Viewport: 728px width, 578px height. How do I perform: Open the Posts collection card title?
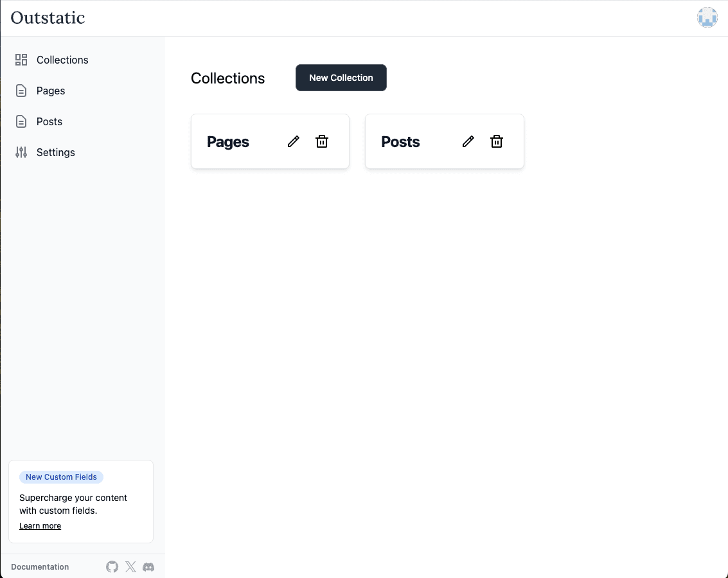click(x=400, y=142)
